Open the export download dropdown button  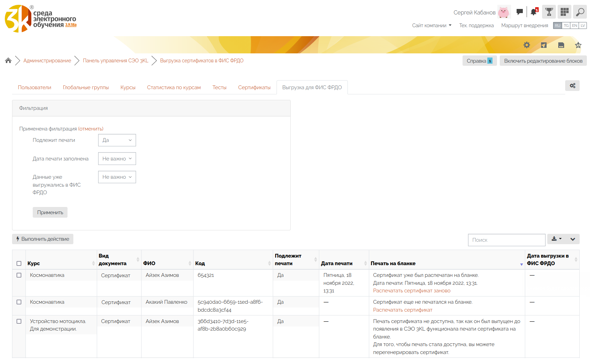click(x=556, y=239)
